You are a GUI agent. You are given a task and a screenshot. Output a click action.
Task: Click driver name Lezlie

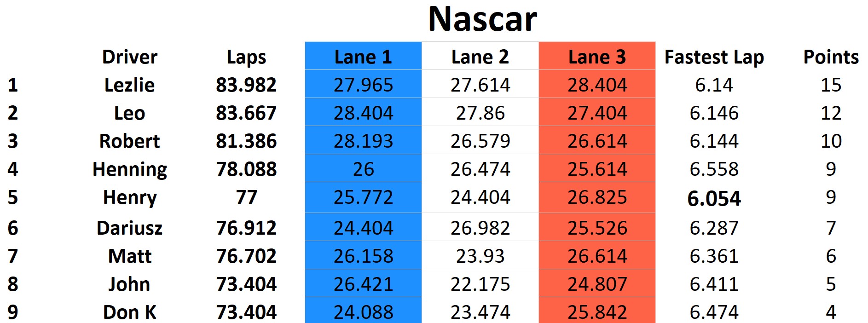point(130,85)
